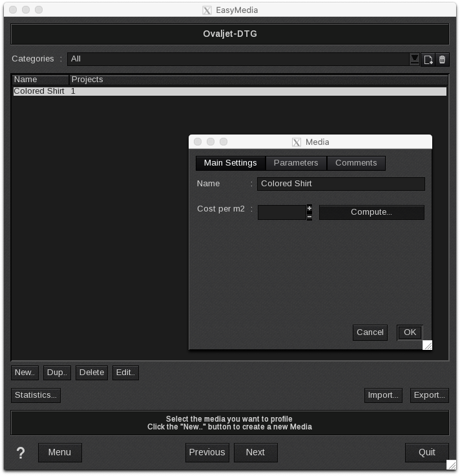Viewport: 460px width, 476px height.
Task: Click the Export... button
Action: click(430, 395)
